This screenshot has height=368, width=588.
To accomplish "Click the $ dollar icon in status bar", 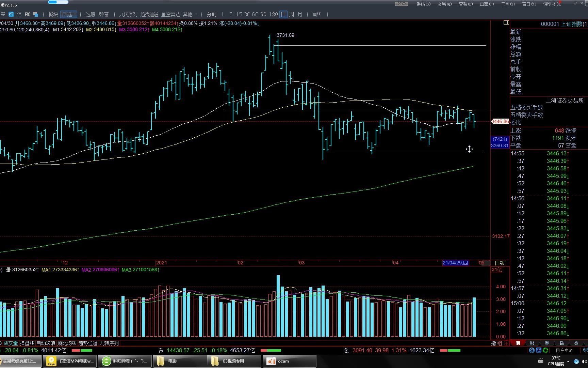I will tap(532, 350).
